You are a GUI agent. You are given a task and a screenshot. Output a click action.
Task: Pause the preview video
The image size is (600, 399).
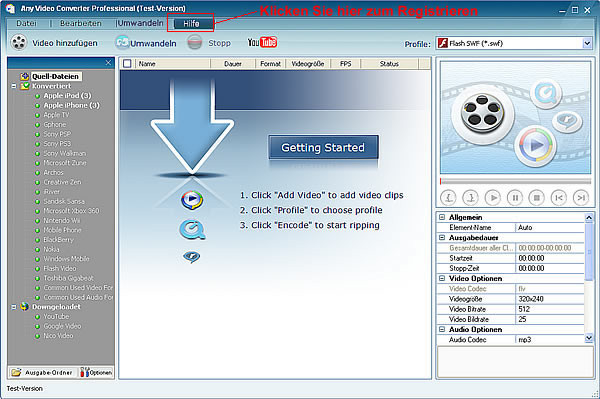[x=515, y=198]
